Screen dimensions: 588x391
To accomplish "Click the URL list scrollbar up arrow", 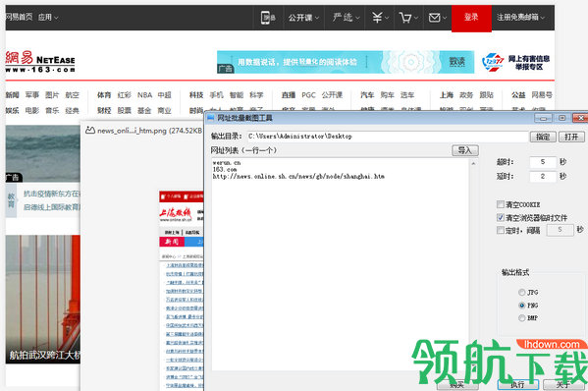I will pos(473,163).
